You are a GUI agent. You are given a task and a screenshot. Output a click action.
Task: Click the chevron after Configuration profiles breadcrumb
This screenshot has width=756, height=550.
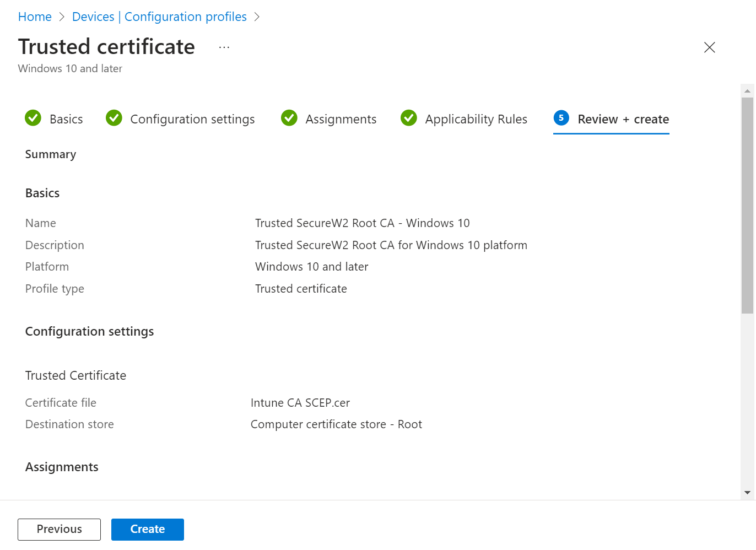[257, 17]
